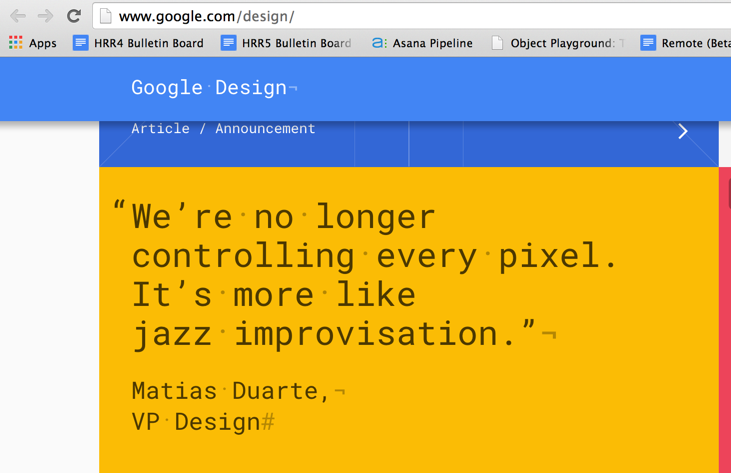Open the Asana Pipeline bookmark

pos(422,43)
